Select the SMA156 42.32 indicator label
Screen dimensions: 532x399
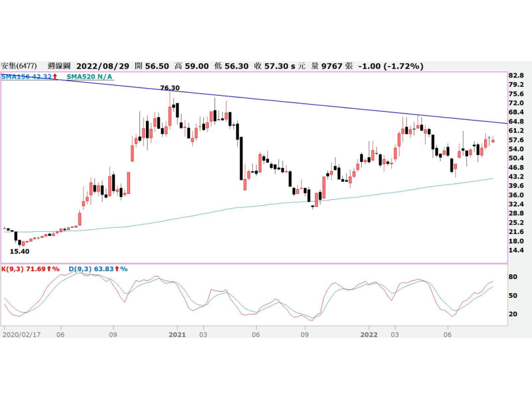pos(27,77)
